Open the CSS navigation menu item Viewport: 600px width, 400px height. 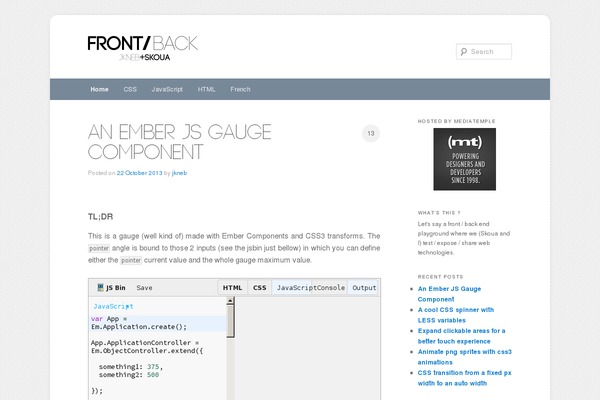click(130, 89)
